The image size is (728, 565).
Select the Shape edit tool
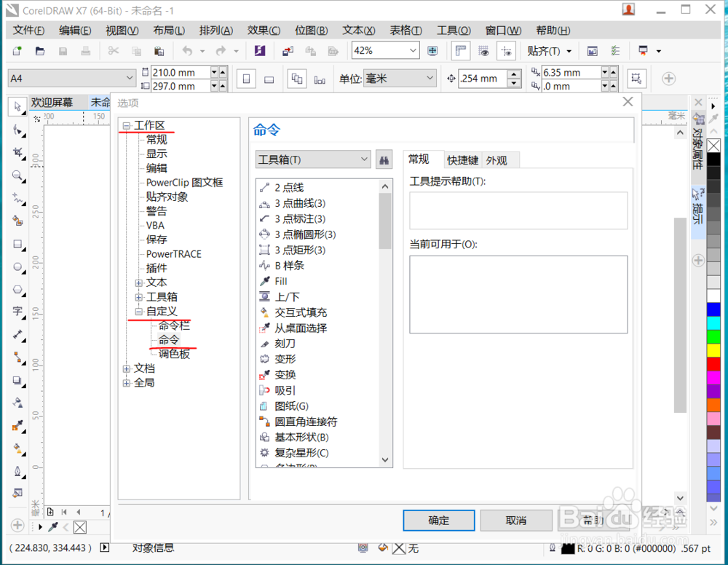click(x=17, y=130)
